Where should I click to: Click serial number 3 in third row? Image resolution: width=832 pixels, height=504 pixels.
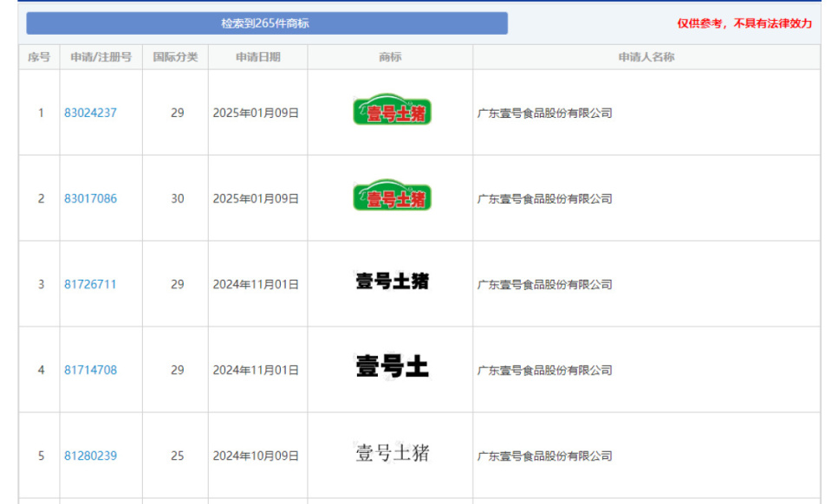coord(41,285)
